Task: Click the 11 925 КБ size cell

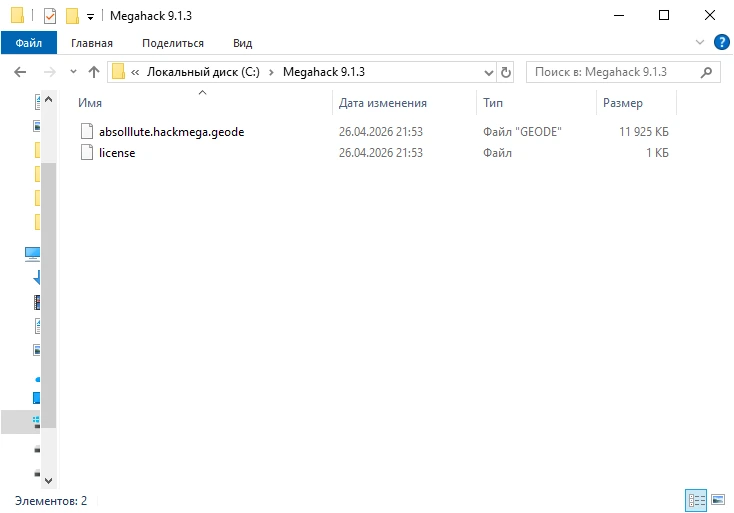Action: point(644,132)
